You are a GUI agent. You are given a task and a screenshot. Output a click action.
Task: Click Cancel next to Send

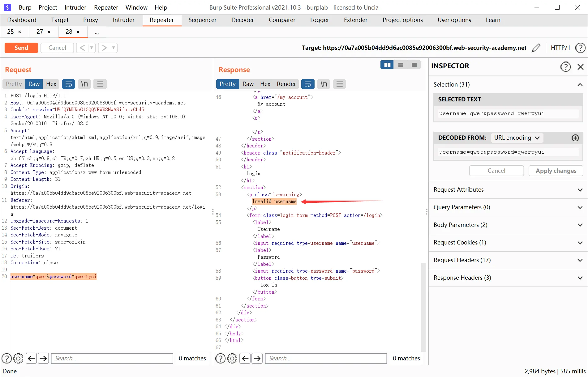[x=57, y=48]
